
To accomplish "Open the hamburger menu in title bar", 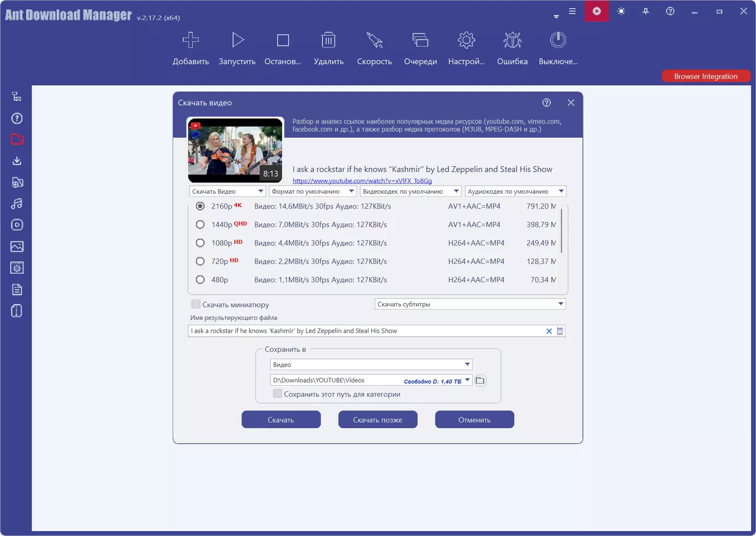I will pyautogui.click(x=572, y=11).
